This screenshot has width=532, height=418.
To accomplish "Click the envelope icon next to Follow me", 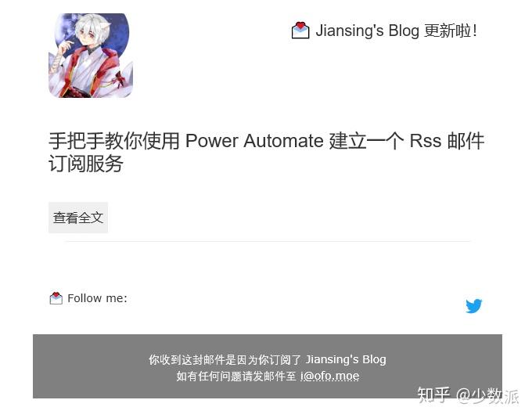I will coord(56,298).
